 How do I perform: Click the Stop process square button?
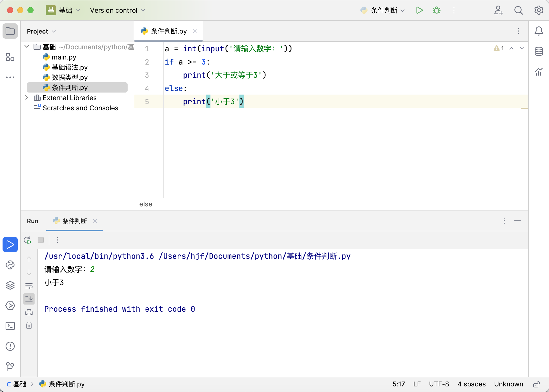(x=41, y=240)
